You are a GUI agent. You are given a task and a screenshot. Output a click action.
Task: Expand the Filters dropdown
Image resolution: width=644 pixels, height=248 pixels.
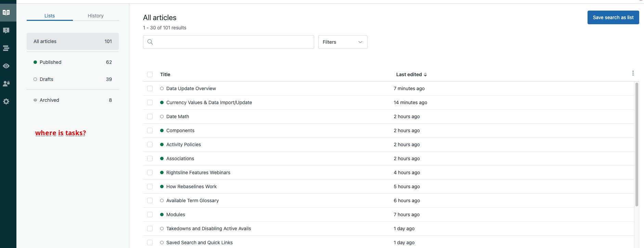343,42
